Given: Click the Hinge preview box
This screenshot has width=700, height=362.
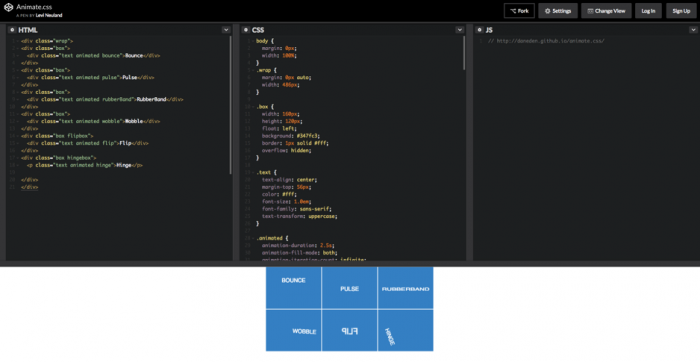Looking at the screenshot, I should point(405,330).
